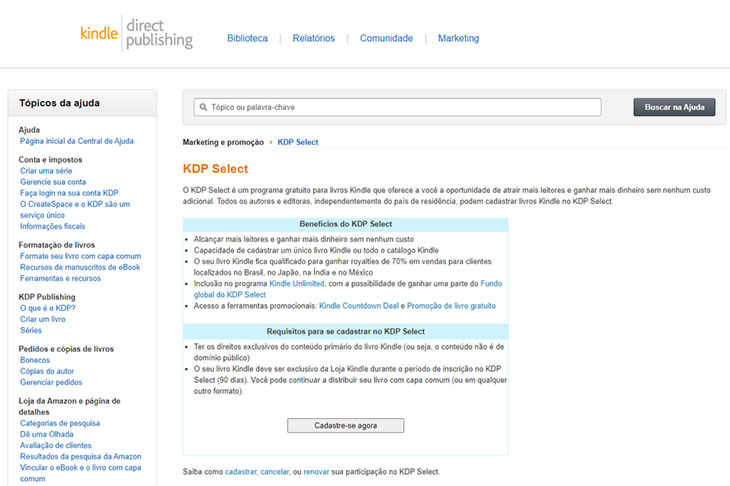Click the Conta e impostos section heading

coord(50,160)
